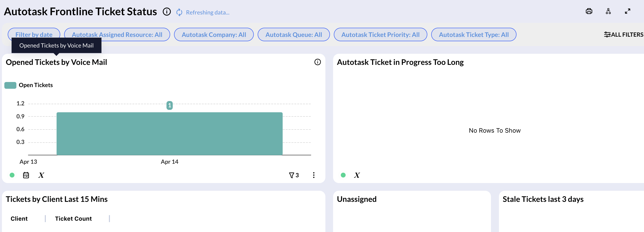
Task: Sort by the Client column header
Action: (x=19, y=219)
